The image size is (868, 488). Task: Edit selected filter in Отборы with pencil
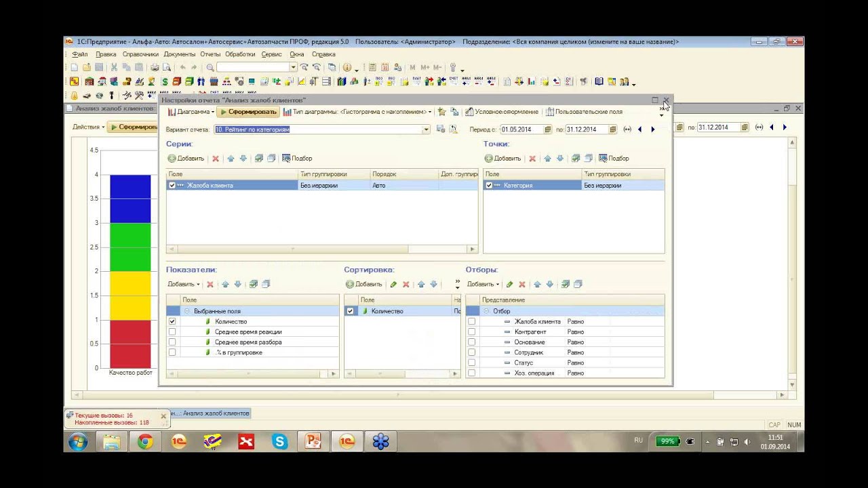pos(509,285)
